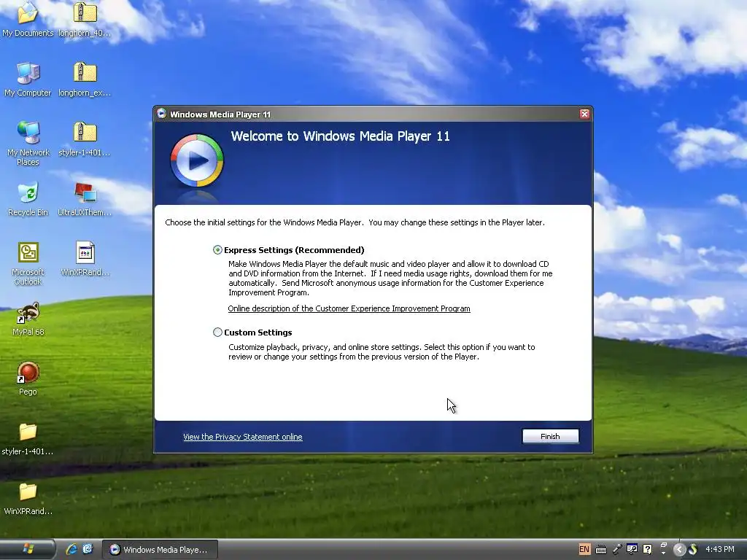Image resolution: width=747 pixels, height=560 pixels.
Task: Select the WinXPRand folder icon
Action: coord(28,499)
